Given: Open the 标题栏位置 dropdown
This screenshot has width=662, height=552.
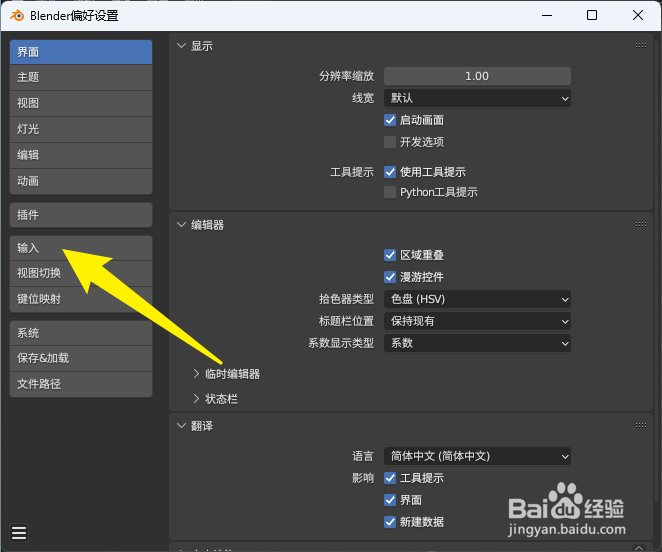Looking at the screenshot, I should point(477,321).
